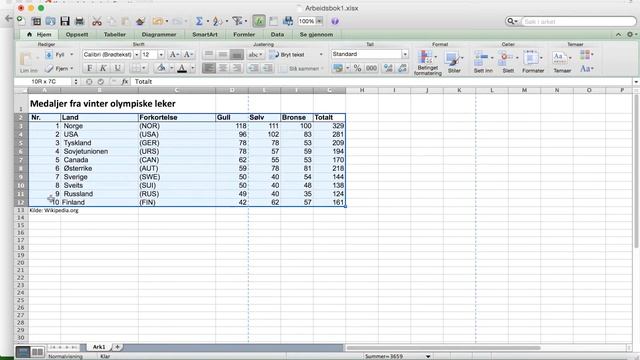Click the Søk i arket search field
This screenshot has width=640, height=360.
point(578,21)
